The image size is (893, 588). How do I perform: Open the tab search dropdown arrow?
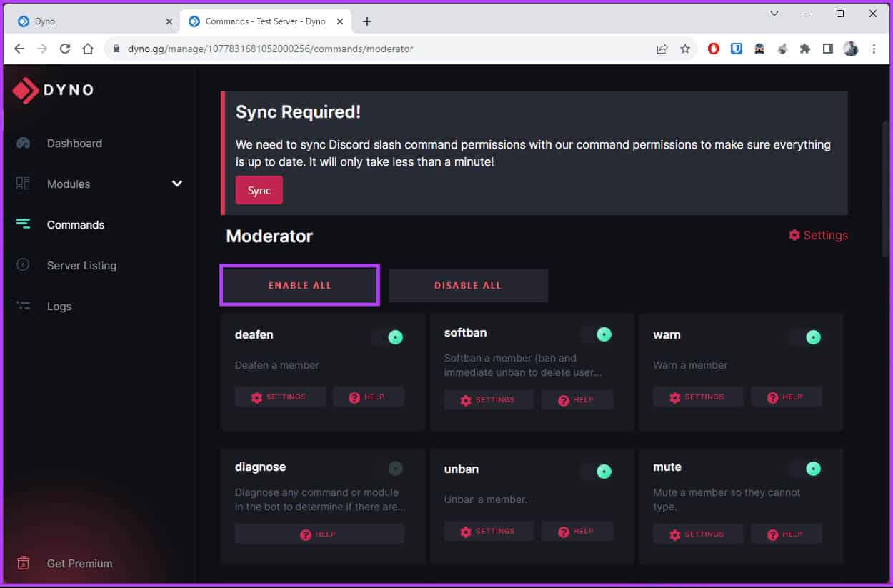coord(774,14)
